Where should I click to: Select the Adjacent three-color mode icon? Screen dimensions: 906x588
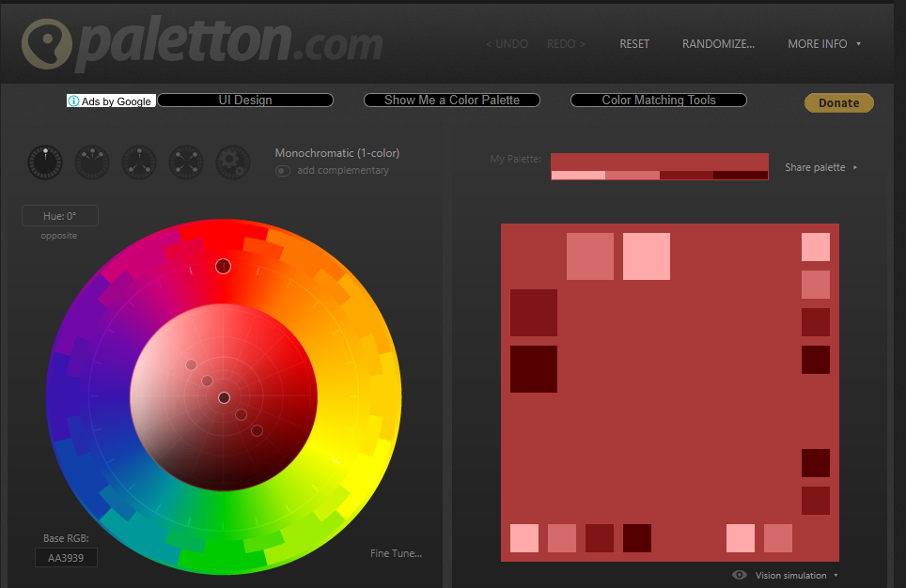(x=92, y=162)
